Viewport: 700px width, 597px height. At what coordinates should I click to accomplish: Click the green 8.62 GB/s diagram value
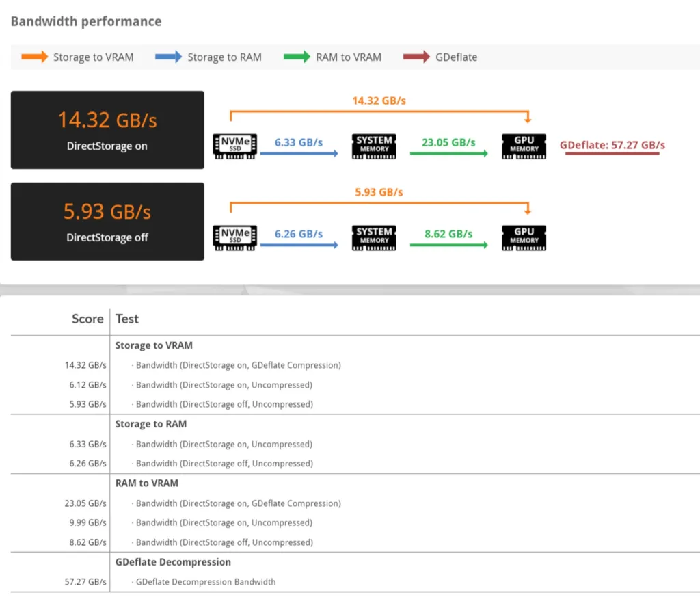pos(448,234)
